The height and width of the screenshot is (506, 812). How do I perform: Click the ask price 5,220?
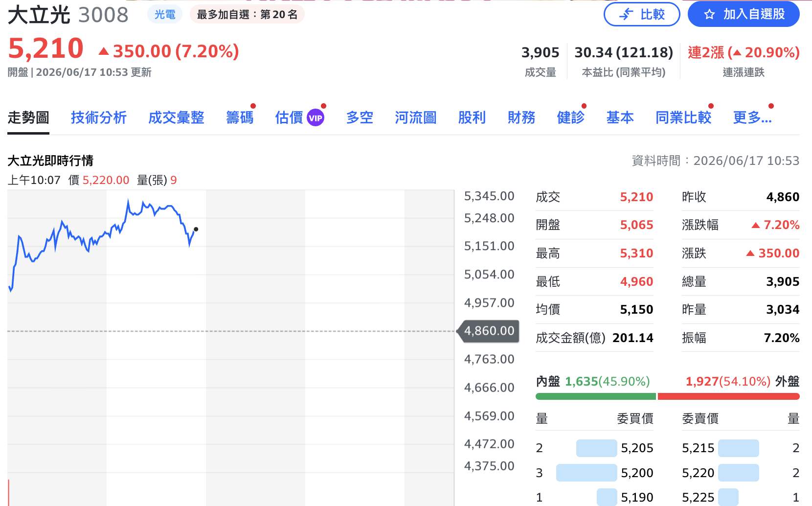click(698, 473)
